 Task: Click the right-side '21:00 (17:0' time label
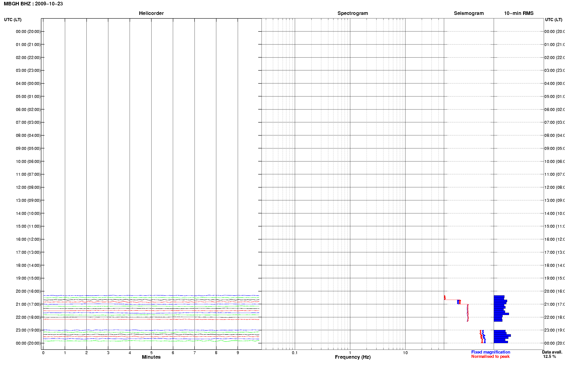[x=555, y=304]
